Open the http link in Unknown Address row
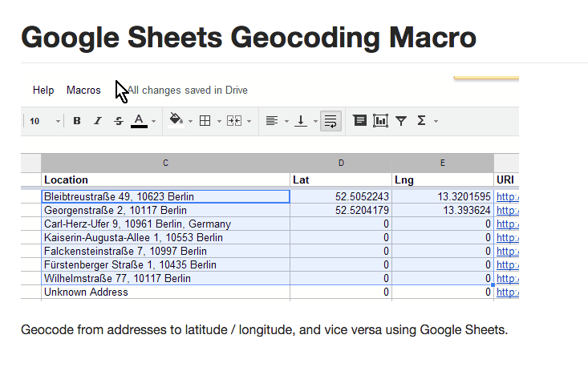588x367 pixels. click(507, 292)
